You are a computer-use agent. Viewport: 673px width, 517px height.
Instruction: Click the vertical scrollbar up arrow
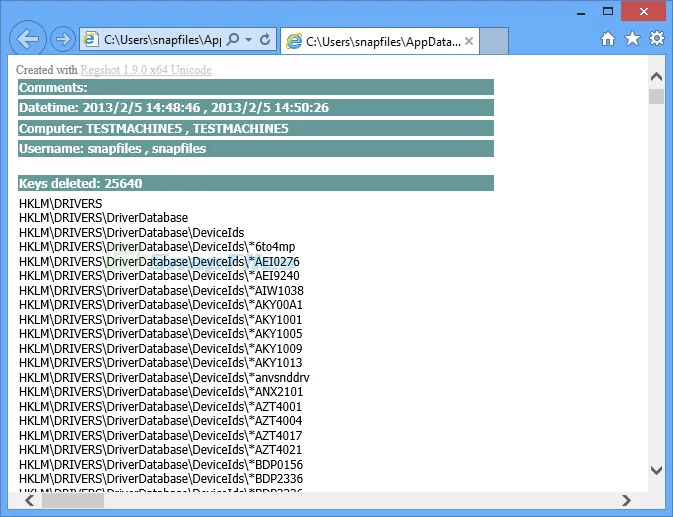click(x=656, y=76)
